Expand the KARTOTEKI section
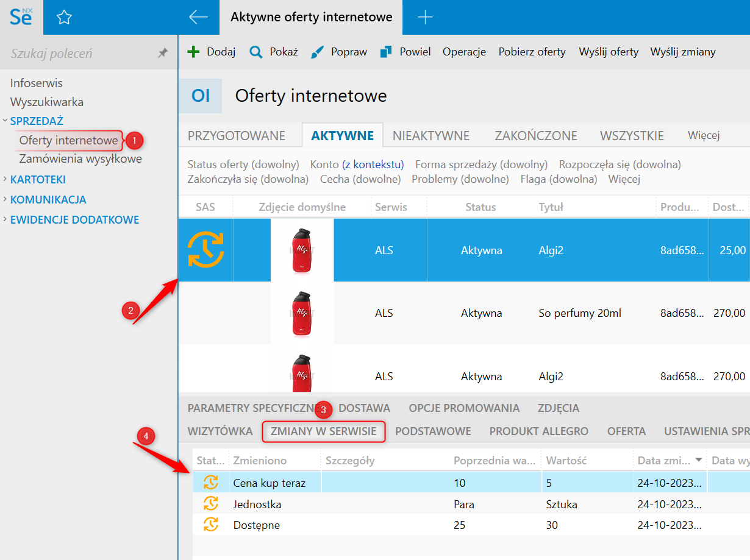The image size is (750, 560). 5,179
